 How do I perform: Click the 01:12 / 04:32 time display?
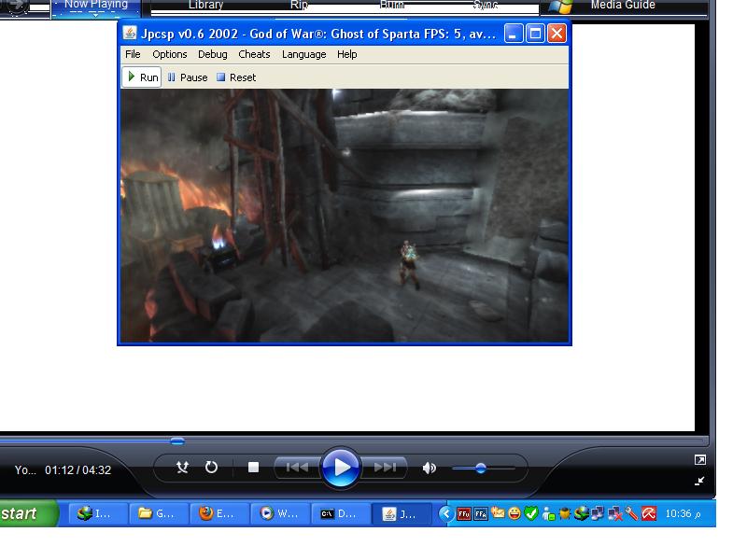pyautogui.click(x=78, y=470)
